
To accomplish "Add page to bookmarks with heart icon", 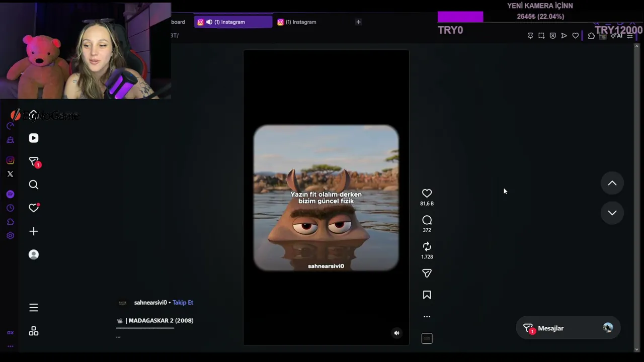I will [576, 36].
